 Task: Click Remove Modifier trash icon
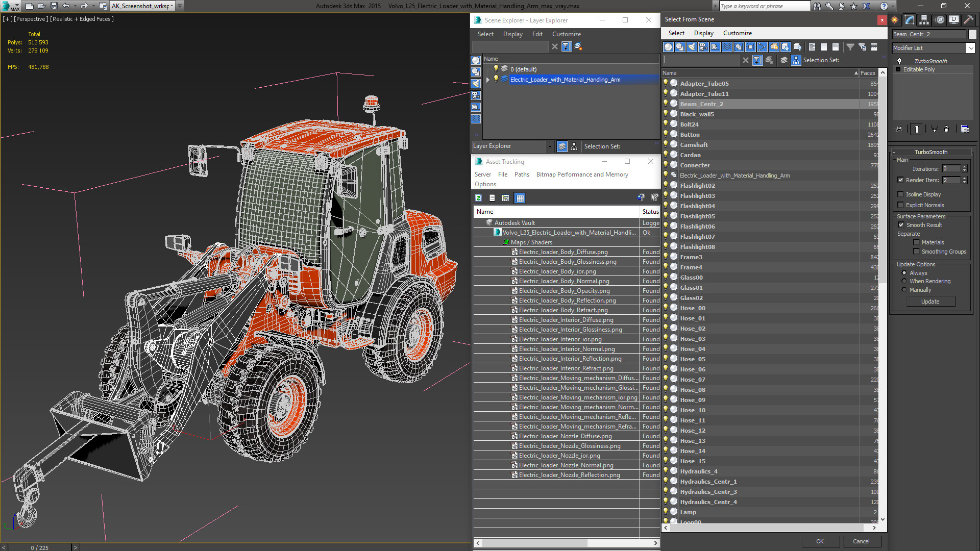click(x=946, y=129)
